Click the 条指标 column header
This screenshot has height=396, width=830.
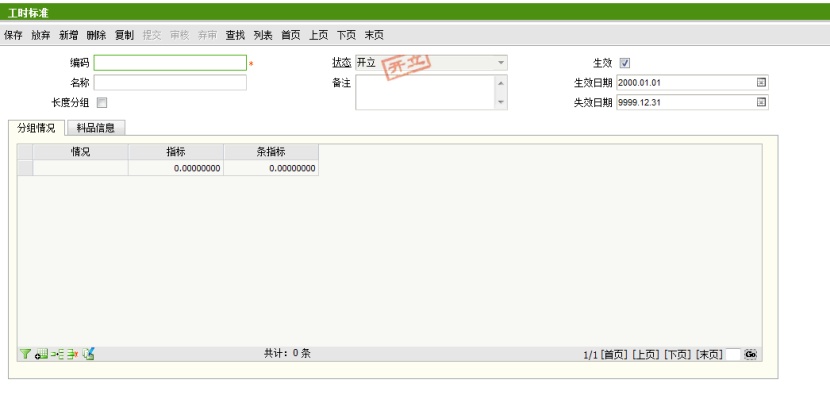271,152
